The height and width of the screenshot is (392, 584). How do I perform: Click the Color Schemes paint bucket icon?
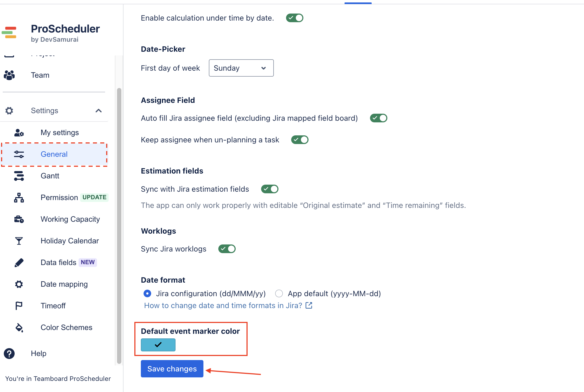[x=19, y=328]
